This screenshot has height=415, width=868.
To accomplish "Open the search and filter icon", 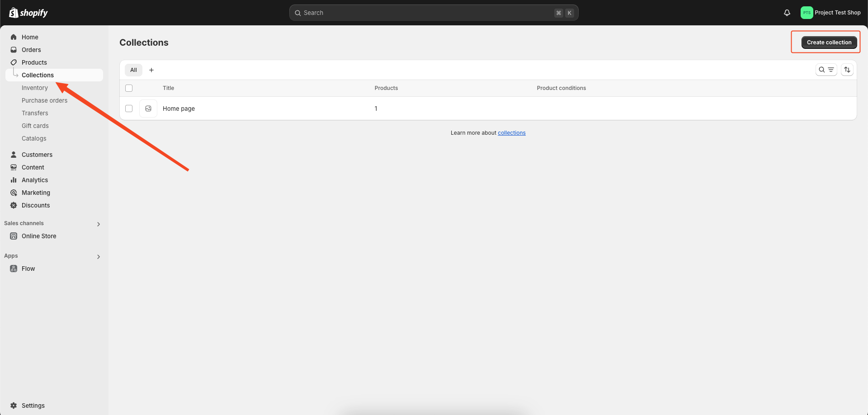I will (826, 70).
